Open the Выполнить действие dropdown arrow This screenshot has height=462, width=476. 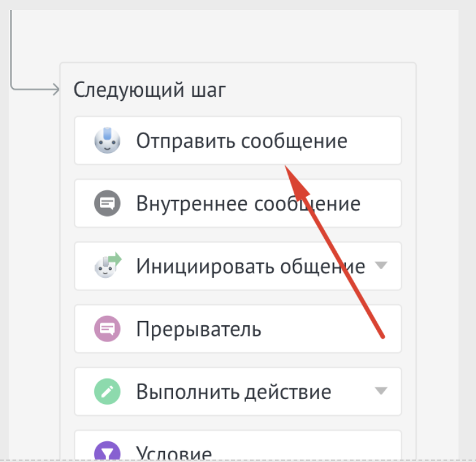point(380,391)
